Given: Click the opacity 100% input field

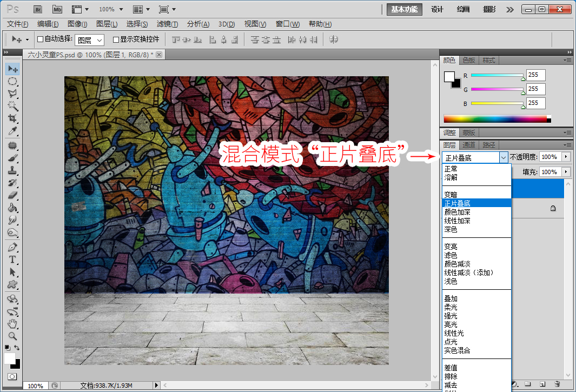Looking at the screenshot, I should point(550,157).
